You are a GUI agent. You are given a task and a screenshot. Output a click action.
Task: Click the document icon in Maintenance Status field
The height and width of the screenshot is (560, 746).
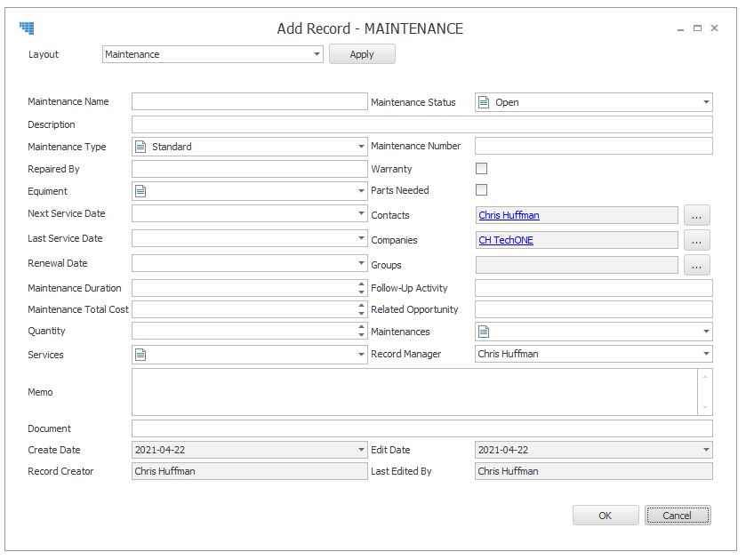point(484,102)
